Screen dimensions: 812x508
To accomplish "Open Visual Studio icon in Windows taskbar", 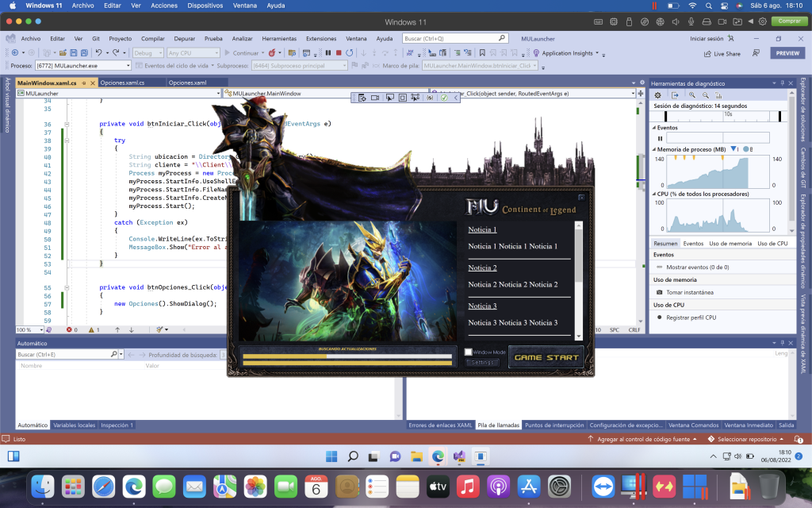I will (459, 456).
